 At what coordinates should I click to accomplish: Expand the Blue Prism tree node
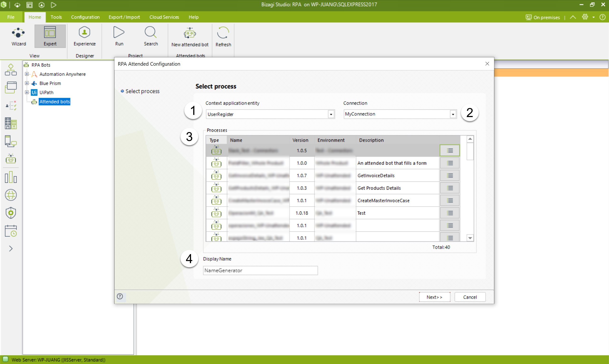pos(27,83)
